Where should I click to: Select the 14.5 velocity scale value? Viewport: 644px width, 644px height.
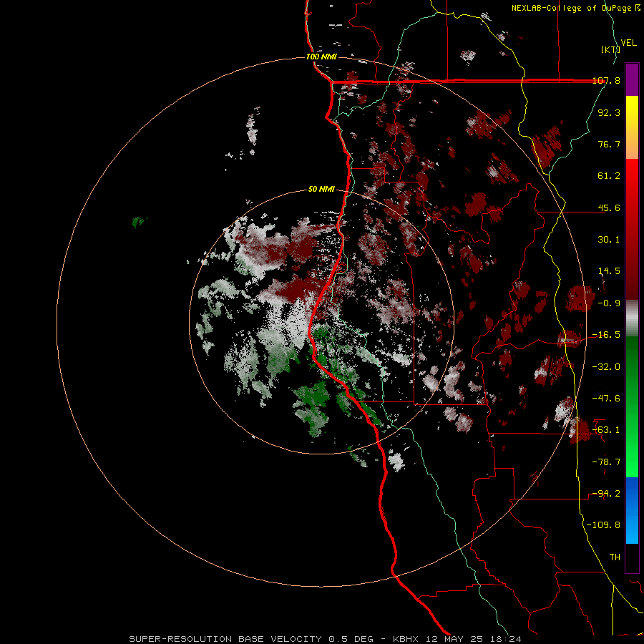pos(609,271)
